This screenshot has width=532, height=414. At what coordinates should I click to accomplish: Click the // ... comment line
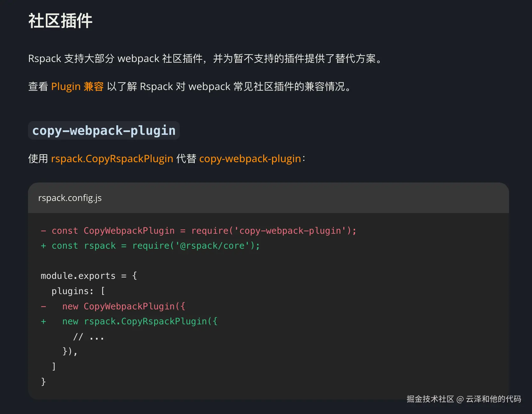pos(88,336)
